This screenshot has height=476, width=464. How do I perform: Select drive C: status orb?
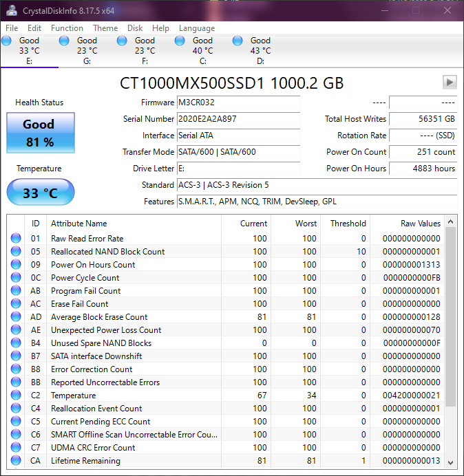180,41
